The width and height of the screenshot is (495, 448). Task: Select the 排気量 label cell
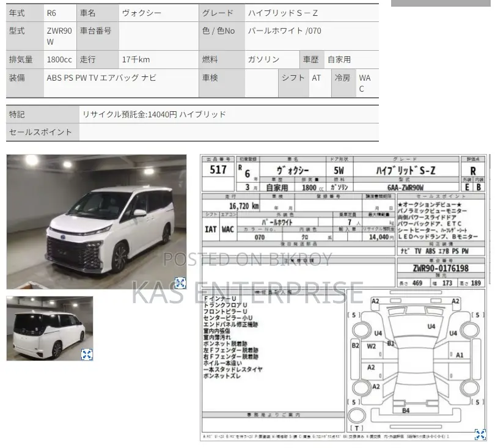(25, 59)
